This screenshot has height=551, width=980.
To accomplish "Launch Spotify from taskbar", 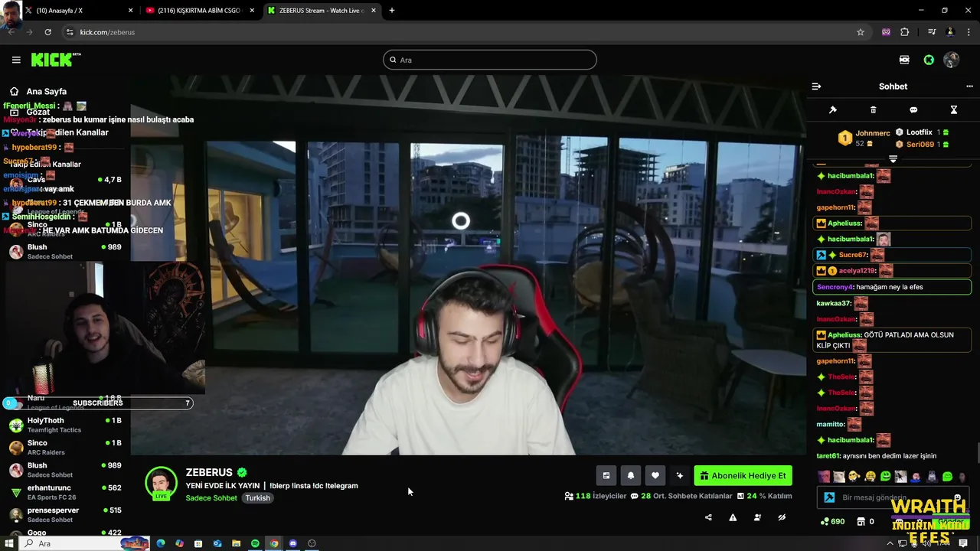I will 255,543.
